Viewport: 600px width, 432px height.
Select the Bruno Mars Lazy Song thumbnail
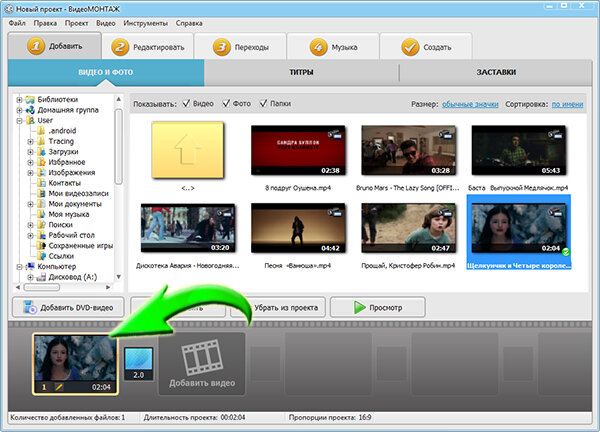[408, 150]
